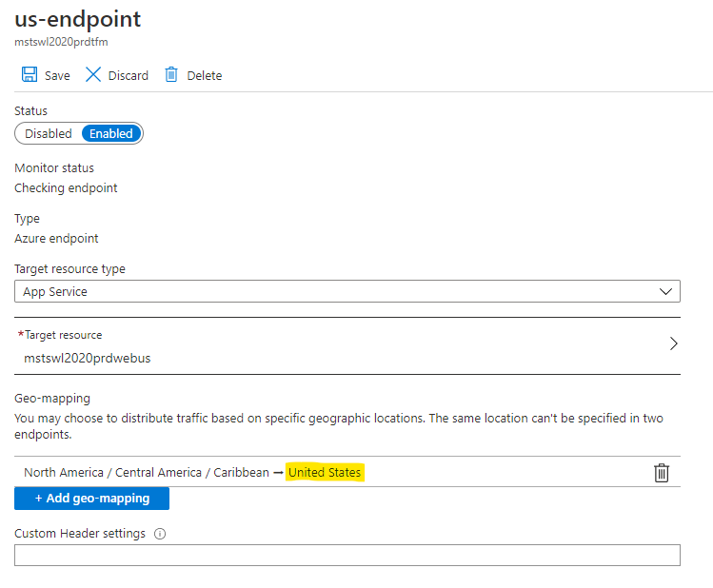Open the Target resource type dropdown
This screenshot has width=713, height=588.
(x=347, y=291)
